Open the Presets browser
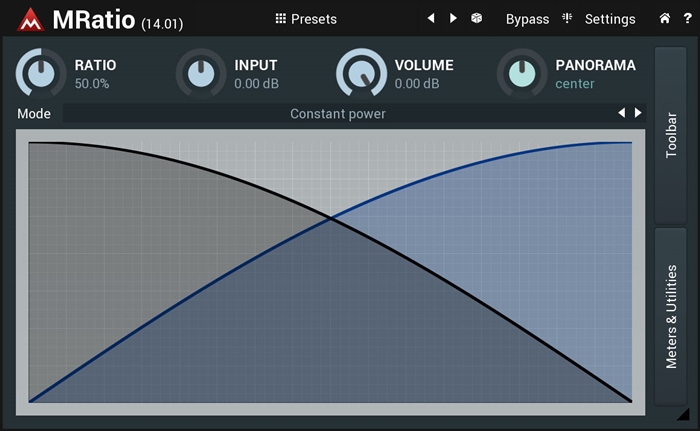The image size is (700, 431). point(306,19)
